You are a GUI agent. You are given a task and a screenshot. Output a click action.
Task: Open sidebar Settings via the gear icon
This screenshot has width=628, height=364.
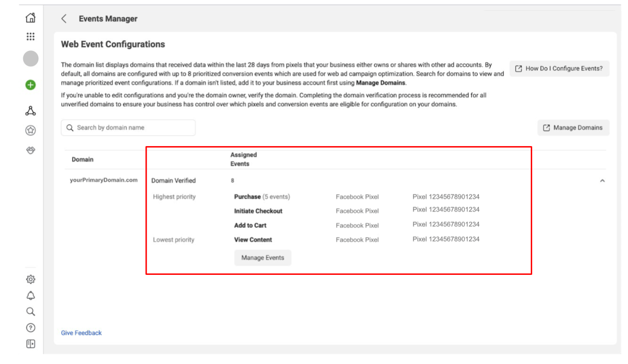[x=30, y=279]
